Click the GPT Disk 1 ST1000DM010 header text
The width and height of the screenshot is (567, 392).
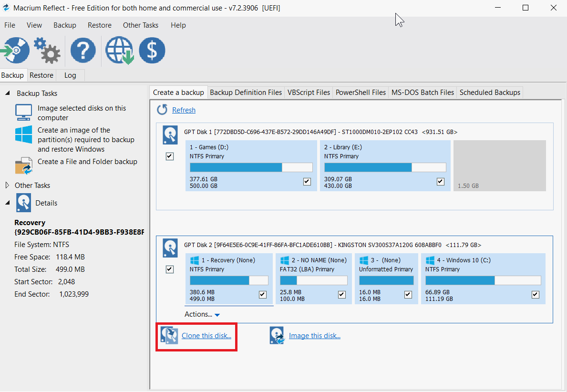pos(321,132)
